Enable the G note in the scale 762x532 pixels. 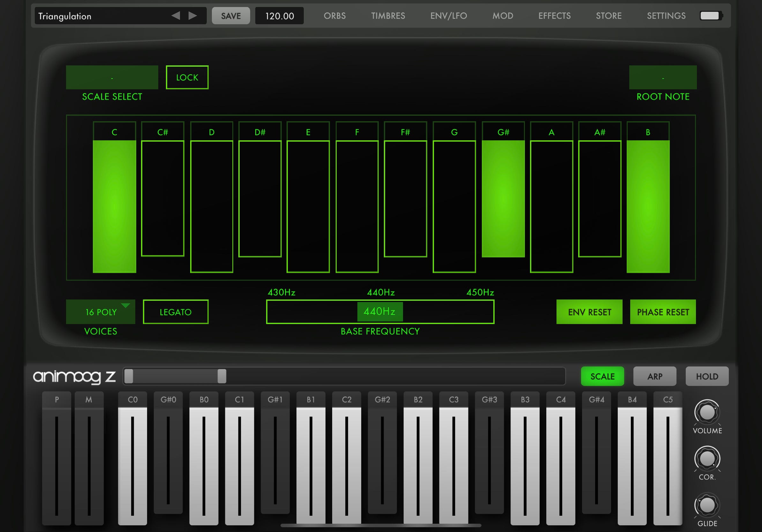coord(454,197)
